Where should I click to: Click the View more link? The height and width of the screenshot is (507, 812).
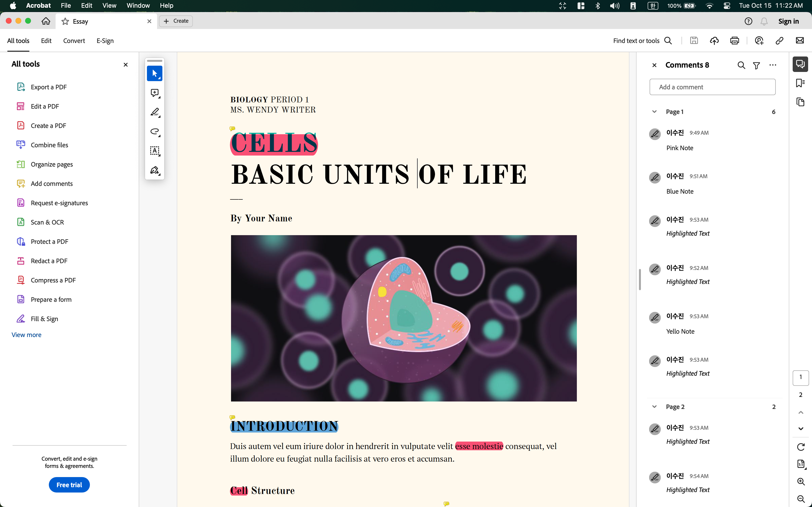pos(27,335)
